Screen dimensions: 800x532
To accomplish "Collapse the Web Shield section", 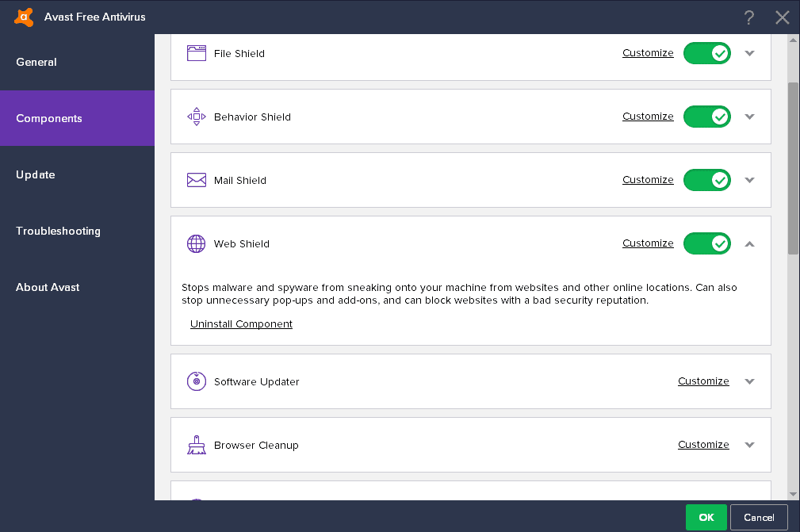I will [749, 243].
